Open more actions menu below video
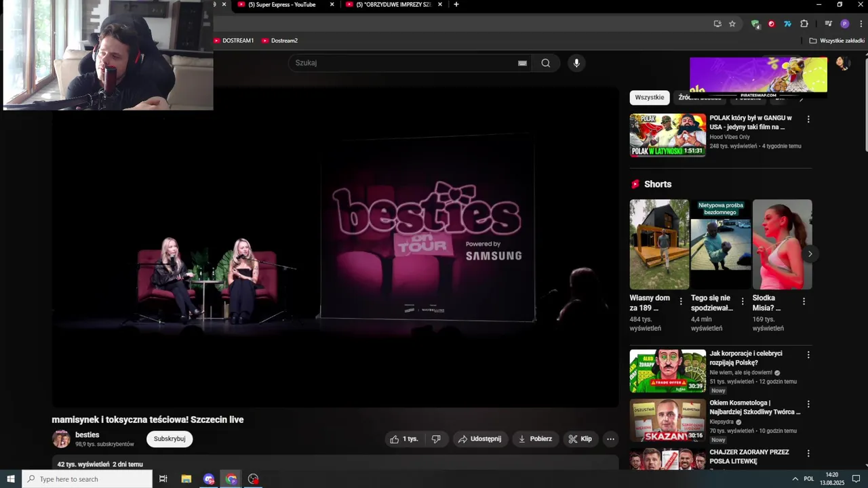 (610, 439)
